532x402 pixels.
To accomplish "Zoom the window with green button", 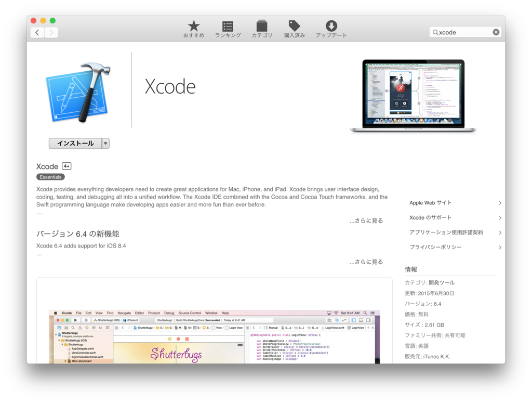I will point(52,20).
